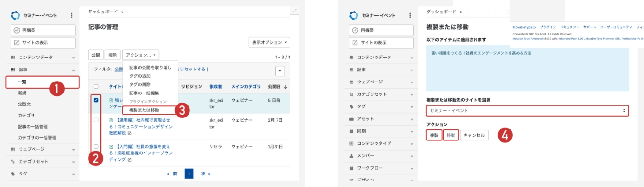The image size is (644, 187).
Task: Click the external-link icon beside 徹底解説 title
Action: (x=130, y=133)
